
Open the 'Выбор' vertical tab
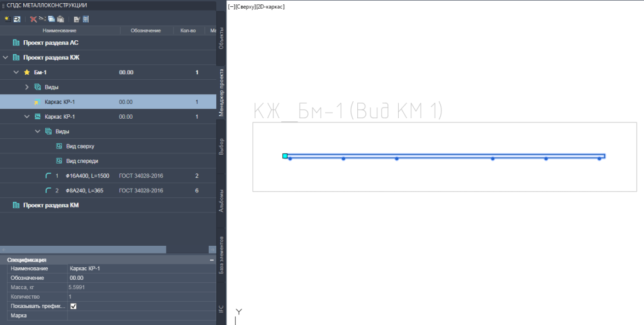tap(221, 146)
